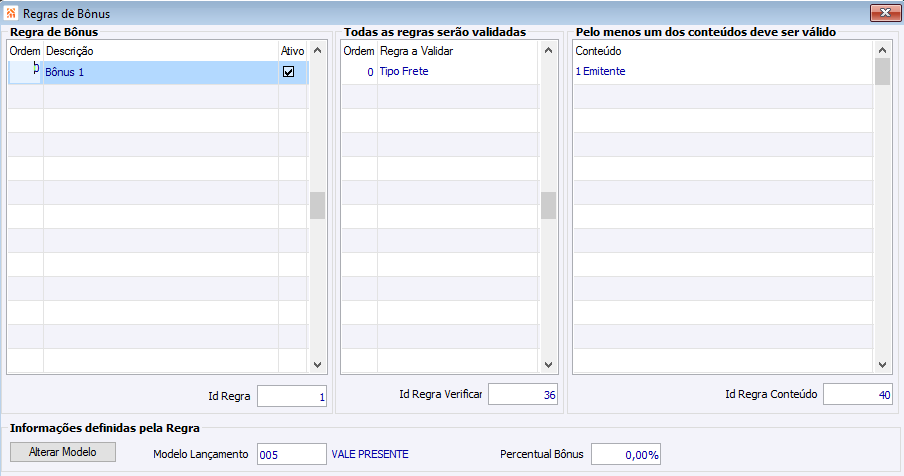Select the Bônus 1 description cell
This screenshot has width=904, height=476.
[x=161, y=73]
